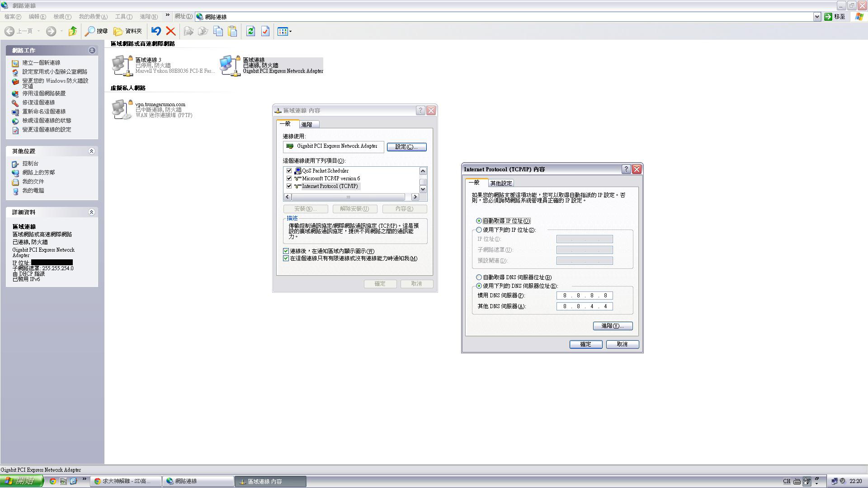
Task: Click the red Delete X toolbar icon
Action: pos(170,31)
